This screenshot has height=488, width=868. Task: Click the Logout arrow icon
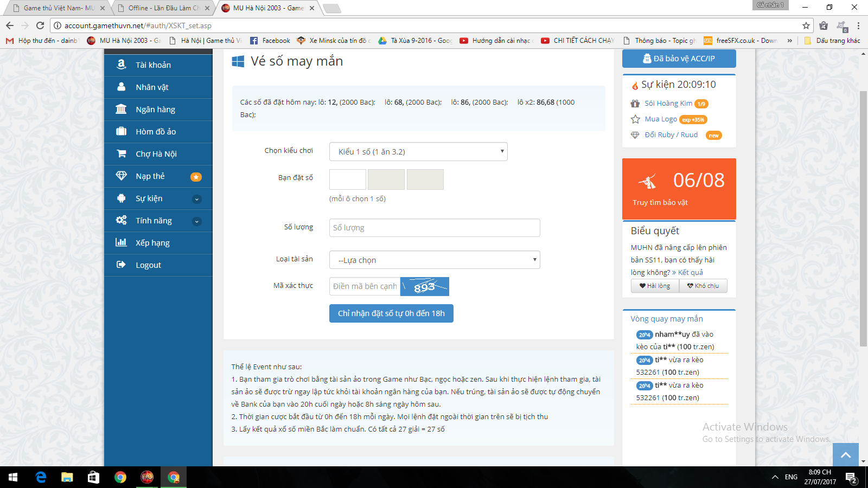click(x=121, y=265)
